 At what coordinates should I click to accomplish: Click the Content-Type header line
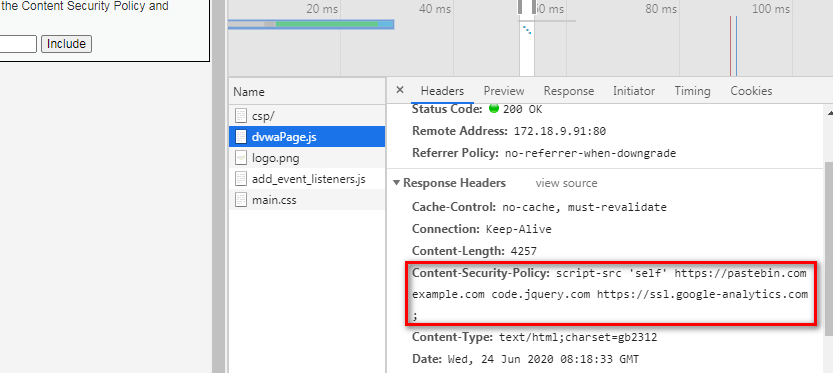(535, 337)
